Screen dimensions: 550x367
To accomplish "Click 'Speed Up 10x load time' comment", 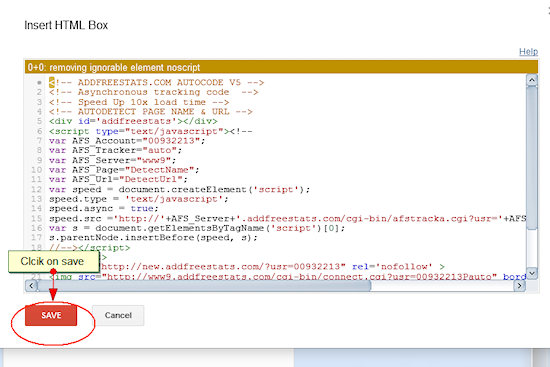I will tap(139, 102).
